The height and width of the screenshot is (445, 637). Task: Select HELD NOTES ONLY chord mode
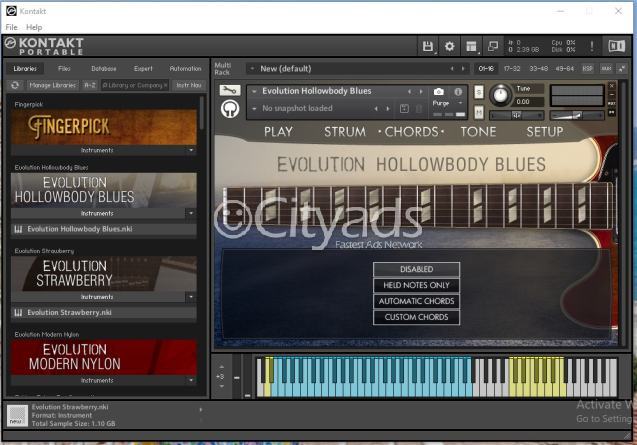[416, 285]
